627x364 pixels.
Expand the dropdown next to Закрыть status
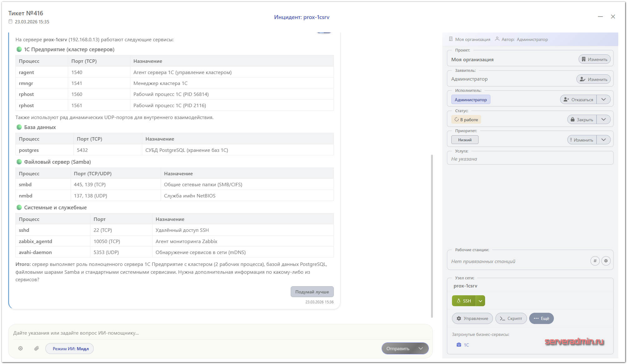click(604, 120)
